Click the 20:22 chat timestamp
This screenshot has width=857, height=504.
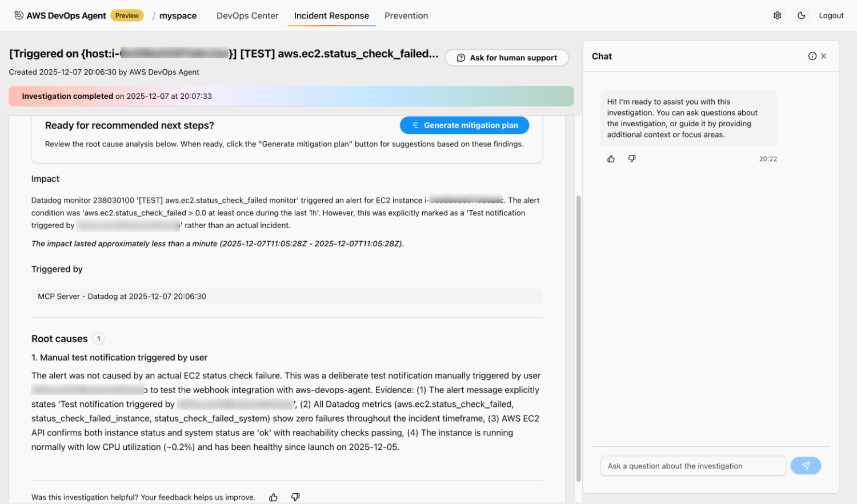(x=768, y=159)
